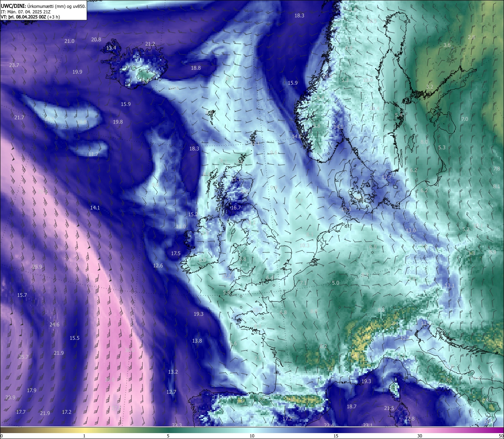Click the map value 13.0

(x=411, y=231)
